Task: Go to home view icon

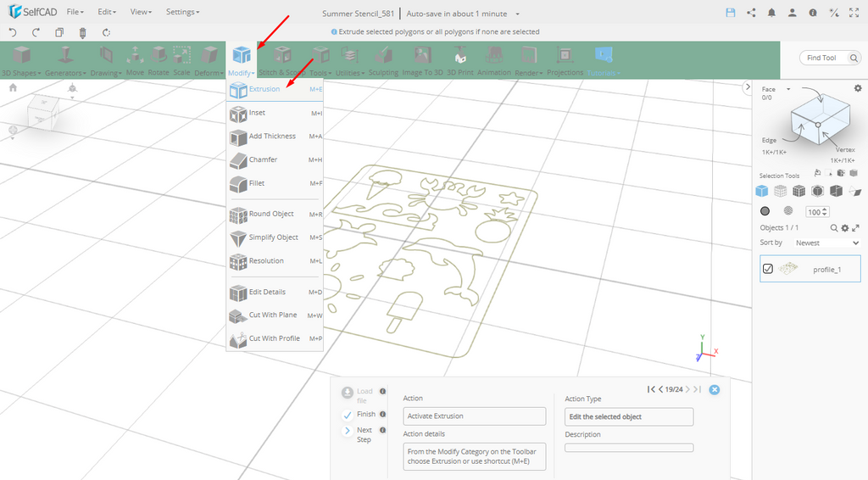Action: pos(13,87)
